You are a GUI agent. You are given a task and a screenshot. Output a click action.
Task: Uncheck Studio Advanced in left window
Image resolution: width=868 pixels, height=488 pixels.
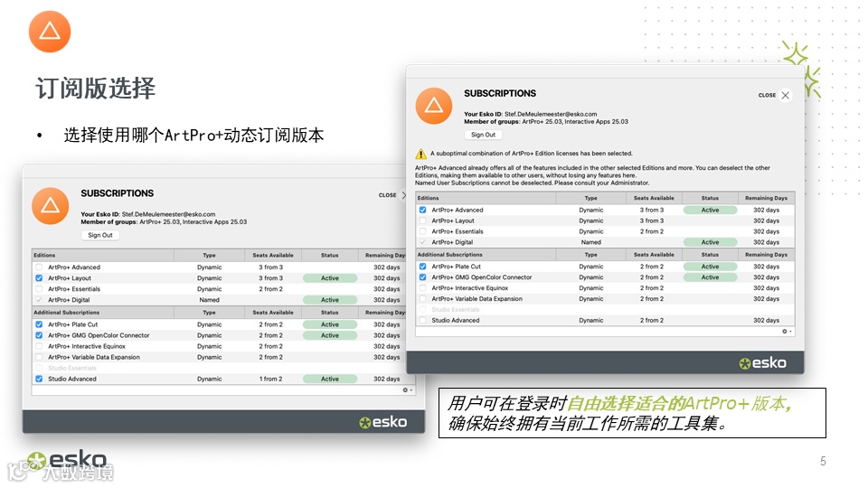[39, 379]
